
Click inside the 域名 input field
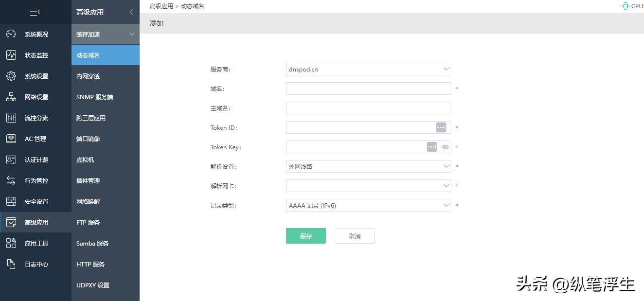368,89
